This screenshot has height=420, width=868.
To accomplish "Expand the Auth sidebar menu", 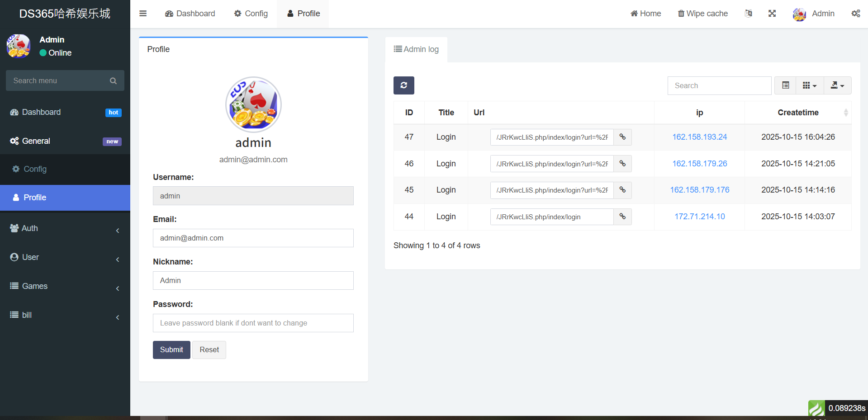I will pos(65,228).
